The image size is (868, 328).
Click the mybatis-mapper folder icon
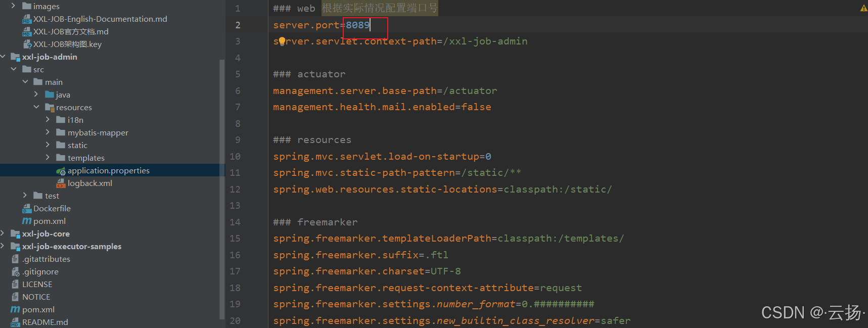pos(61,132)
